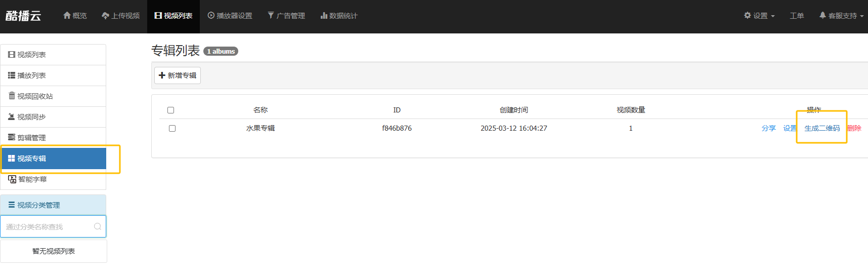The height and width of the screenshot is (275, 868).
Task: Click the 1 albums badge
Action: coord(221,51)
